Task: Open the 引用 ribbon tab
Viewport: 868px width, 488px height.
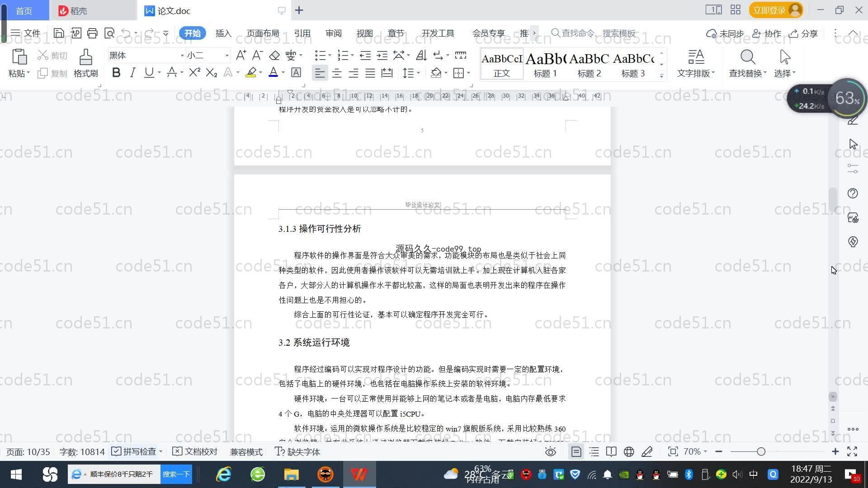Action: tap(302, 33)
